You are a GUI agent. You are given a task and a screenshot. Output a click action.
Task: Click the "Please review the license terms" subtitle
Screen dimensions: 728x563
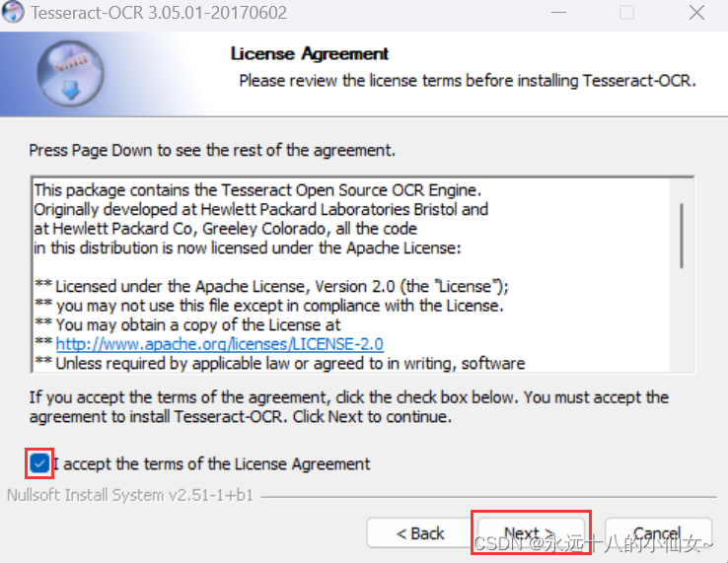click(468, 80)
